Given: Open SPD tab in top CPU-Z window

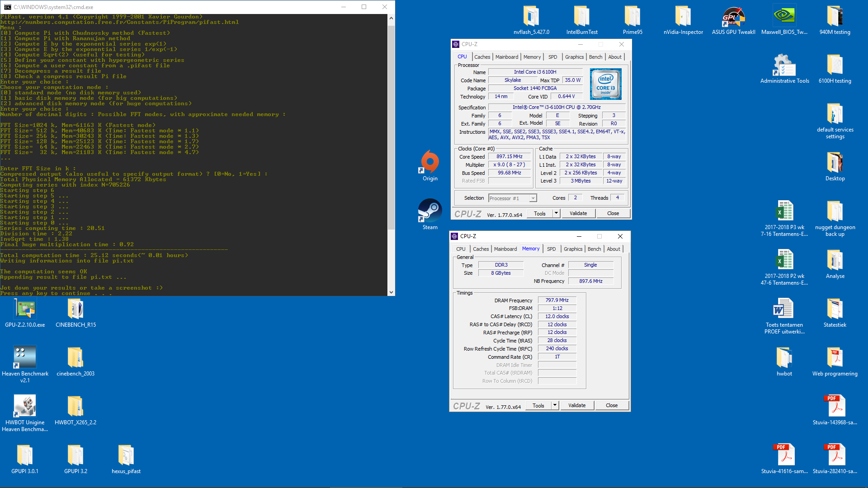Looking at the screenshot, I should (x=552, y=57).
